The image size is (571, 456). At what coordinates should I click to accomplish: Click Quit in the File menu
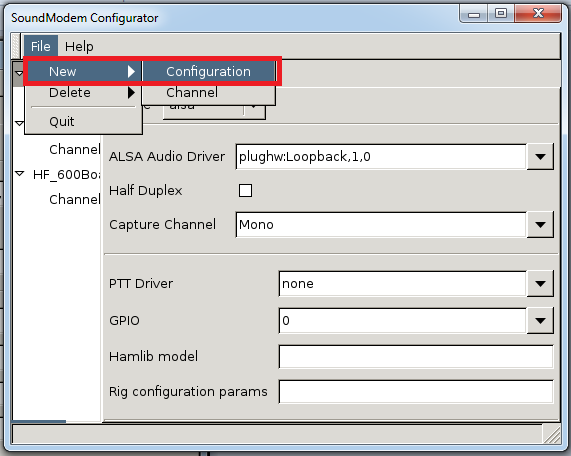click(x=83, y=121)
